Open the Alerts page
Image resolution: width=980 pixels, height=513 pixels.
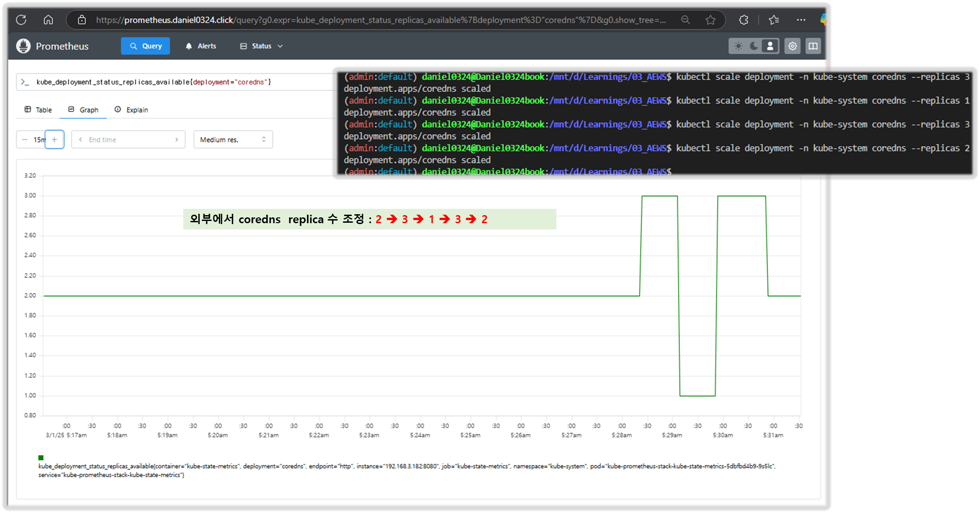tap(201, 46)
